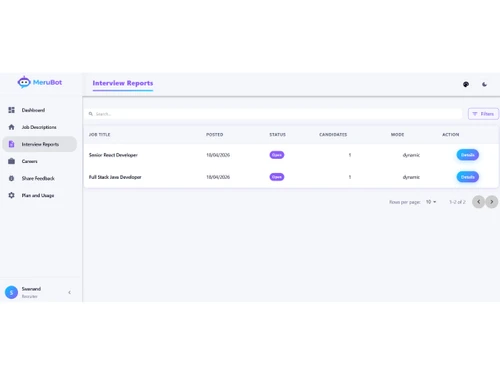Click candidate count for Senior React Developer
Screen dimensions: 500x375
coord(350,155)
